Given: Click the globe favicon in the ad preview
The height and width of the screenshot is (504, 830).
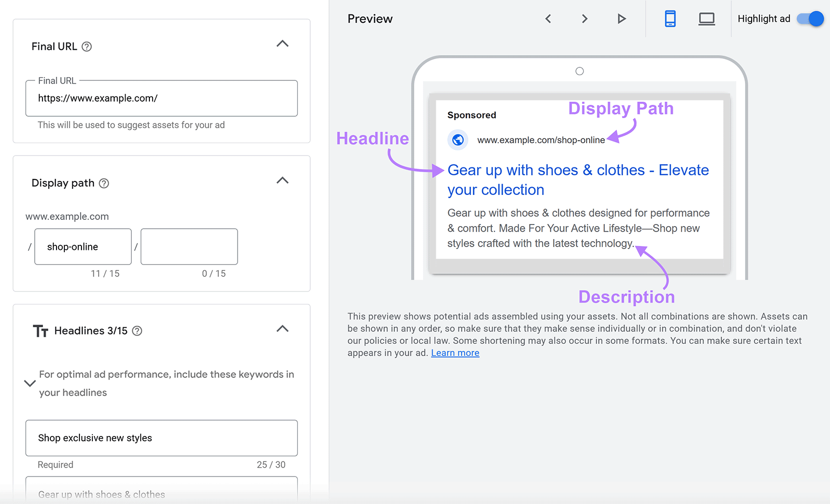Looking at the screenshot, I should (x=458, y=139).
